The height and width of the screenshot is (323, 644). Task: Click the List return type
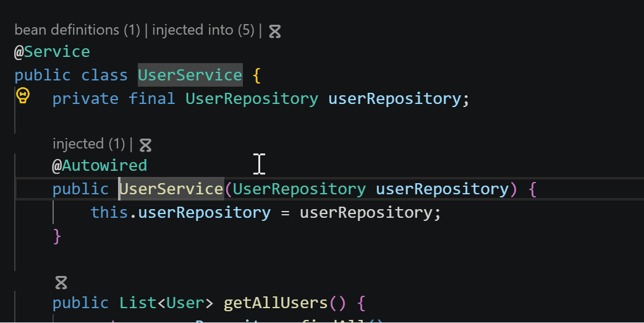coord(138,303)
